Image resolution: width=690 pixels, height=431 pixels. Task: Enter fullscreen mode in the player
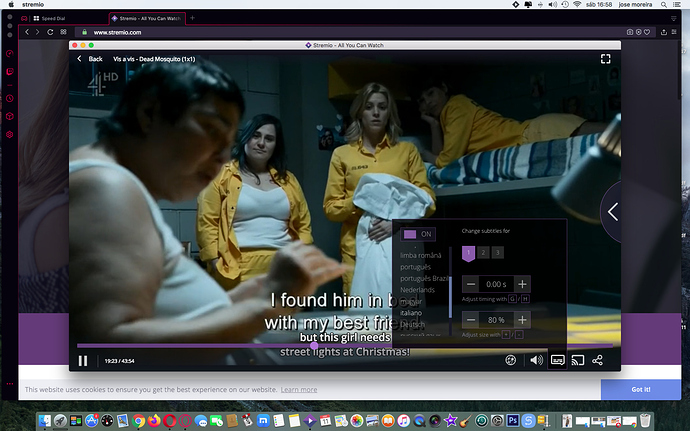point(606,59)
